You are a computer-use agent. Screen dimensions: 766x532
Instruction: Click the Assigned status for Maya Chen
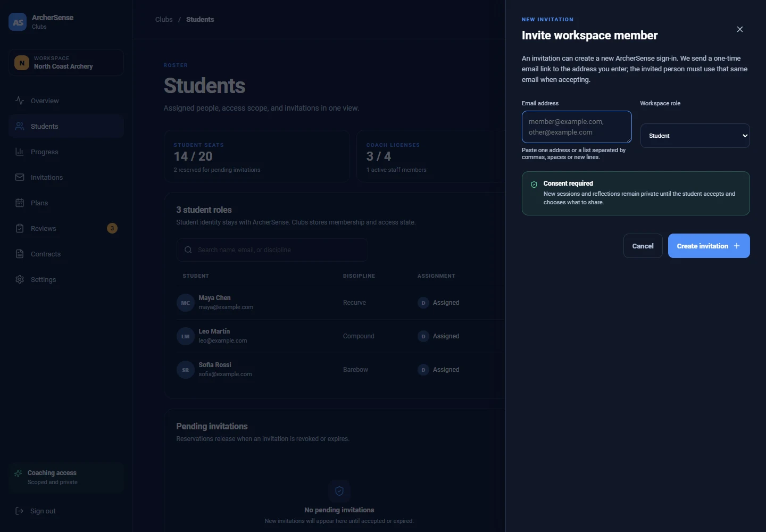click(x=446, y=303)
